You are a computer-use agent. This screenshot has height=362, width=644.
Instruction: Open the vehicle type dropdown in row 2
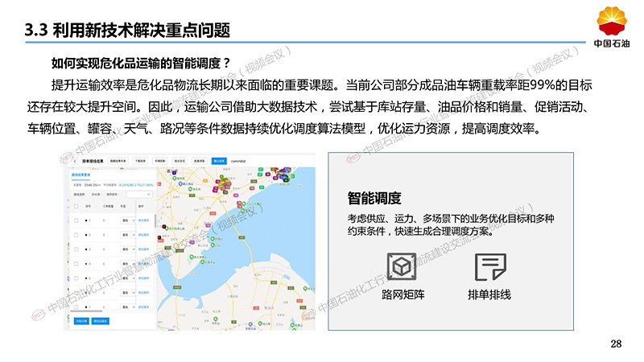point(128,235)
